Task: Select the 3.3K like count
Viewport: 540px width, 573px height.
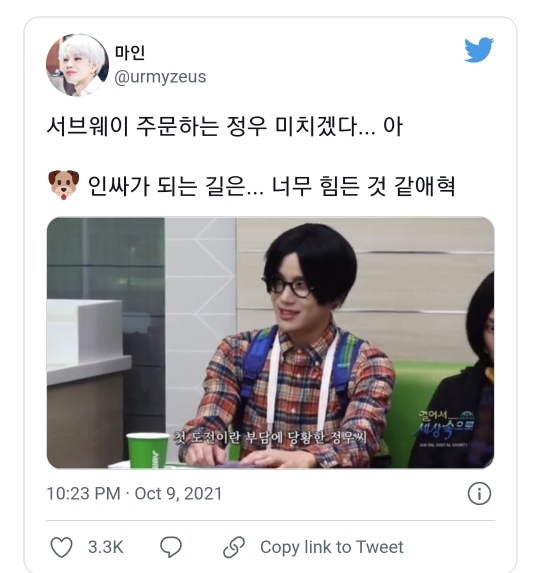Action: [106, 547]
